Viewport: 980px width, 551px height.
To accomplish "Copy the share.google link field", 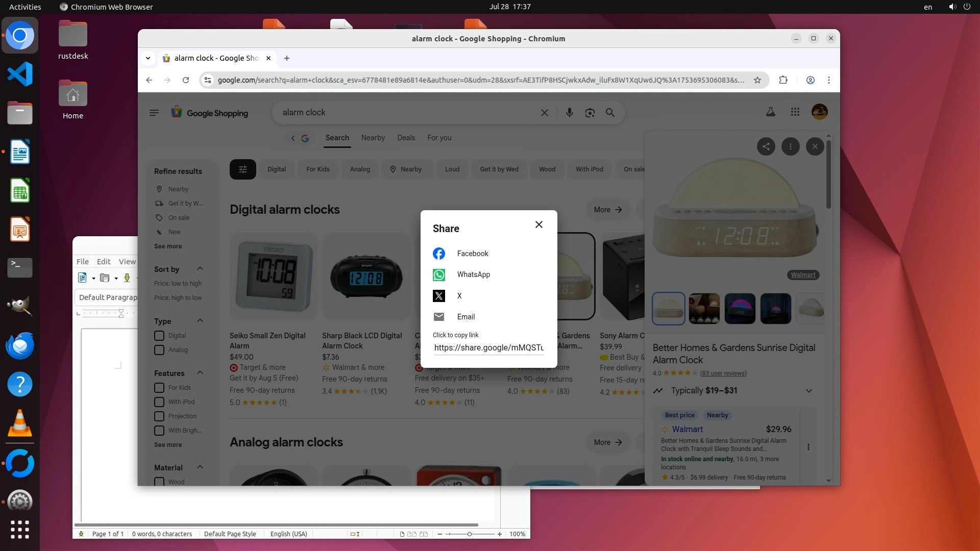I will click(x=488, y=348).
